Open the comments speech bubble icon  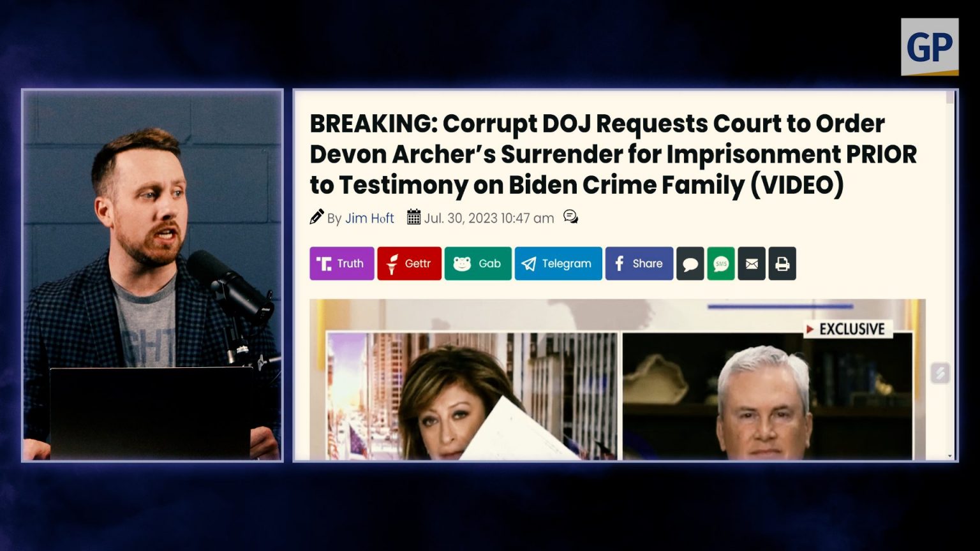click(x=690, y=263)
